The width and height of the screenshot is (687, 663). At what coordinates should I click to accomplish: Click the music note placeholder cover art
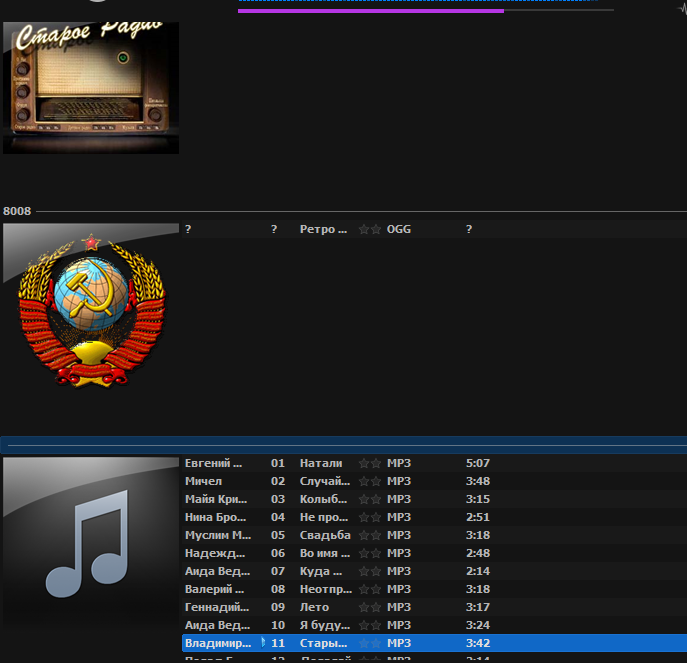pos(91,545)
